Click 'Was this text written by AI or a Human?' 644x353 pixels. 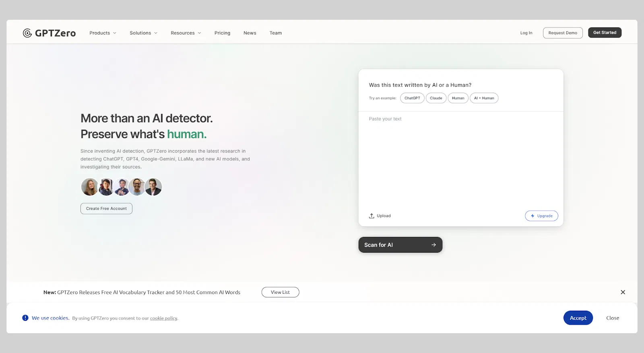(x=420, y=85)
